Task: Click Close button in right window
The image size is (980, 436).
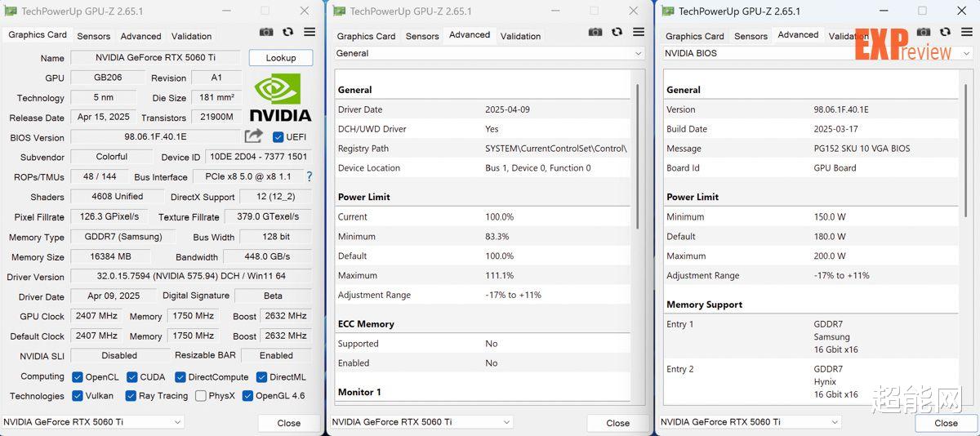Action: [x=947, y=423]
